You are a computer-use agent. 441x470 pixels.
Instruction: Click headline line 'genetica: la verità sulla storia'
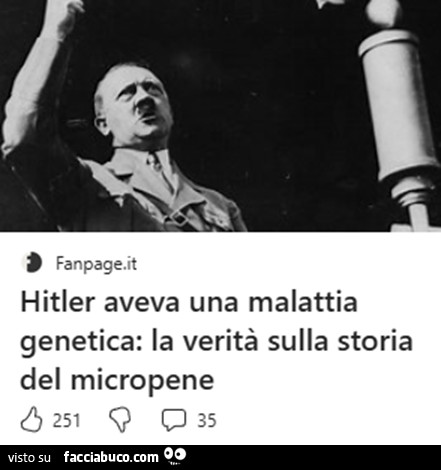pos(217,342)
